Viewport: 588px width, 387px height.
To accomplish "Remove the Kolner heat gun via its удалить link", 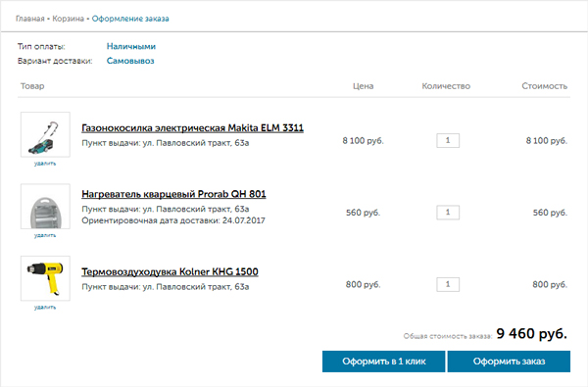I will pos(45,308).
